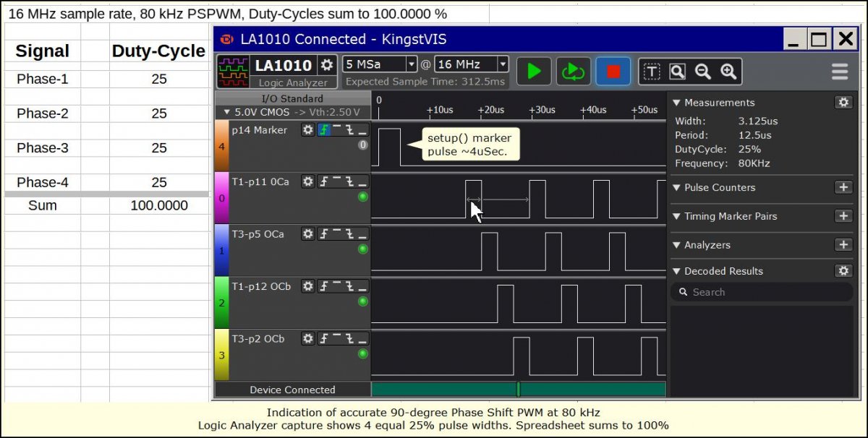Open the hamburger options menu

839,72
